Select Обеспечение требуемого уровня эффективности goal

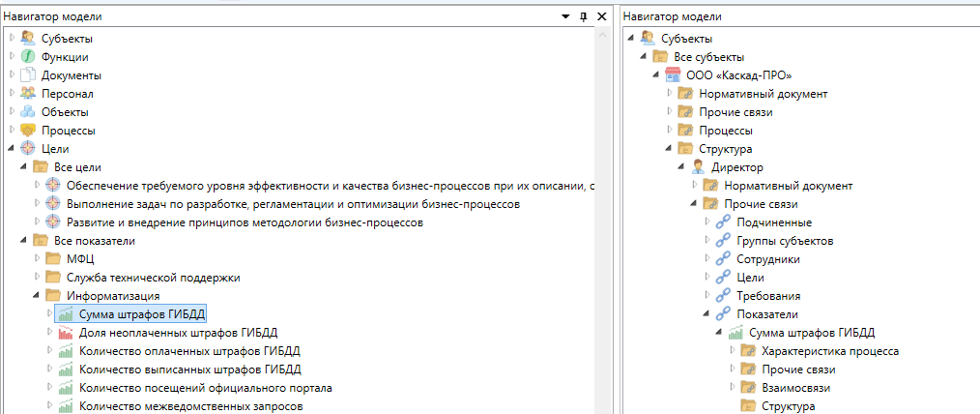[330, 186]
